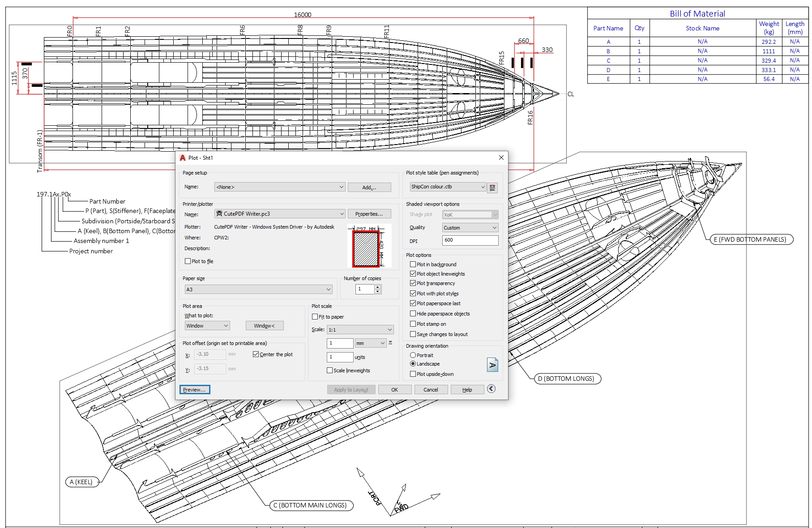Click the Preview button
This screenshot has height=528, width=812.
(194, 389)
